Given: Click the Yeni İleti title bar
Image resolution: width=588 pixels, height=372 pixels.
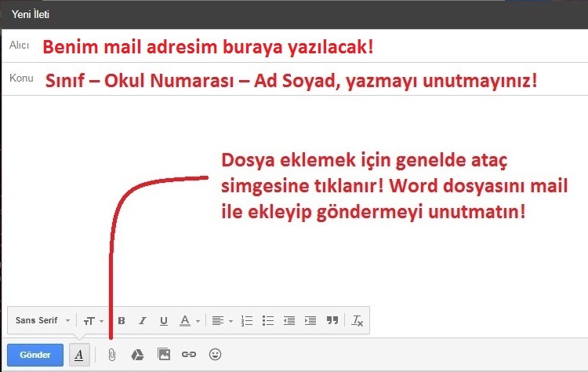Looking at the screenshot, I should pyautogui.click(x=295, y=15).
